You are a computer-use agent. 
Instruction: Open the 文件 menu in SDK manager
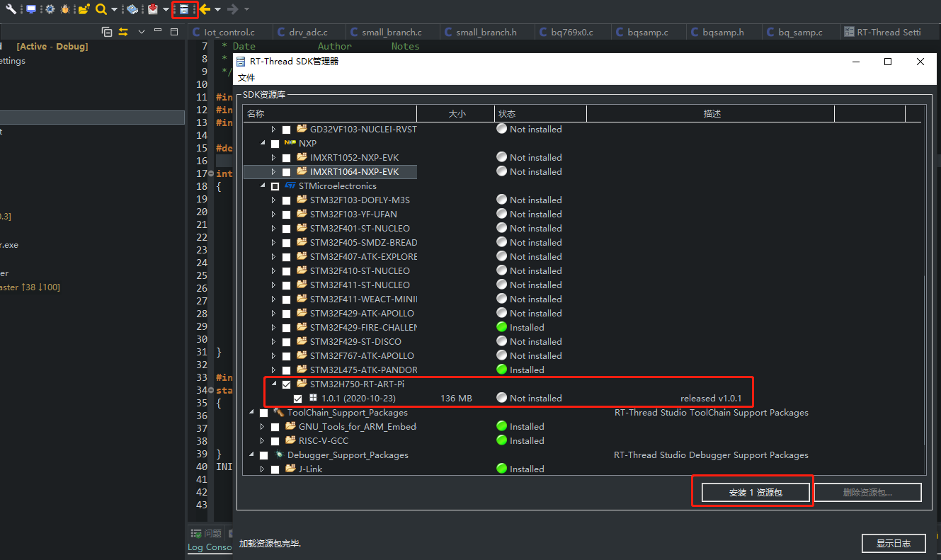click(246, 77)
